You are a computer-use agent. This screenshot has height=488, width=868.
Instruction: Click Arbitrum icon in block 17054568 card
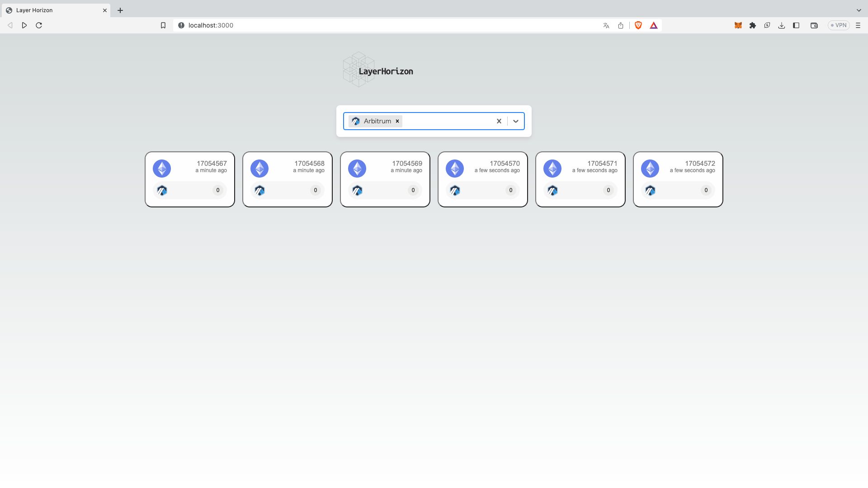[x=259, y=190]
